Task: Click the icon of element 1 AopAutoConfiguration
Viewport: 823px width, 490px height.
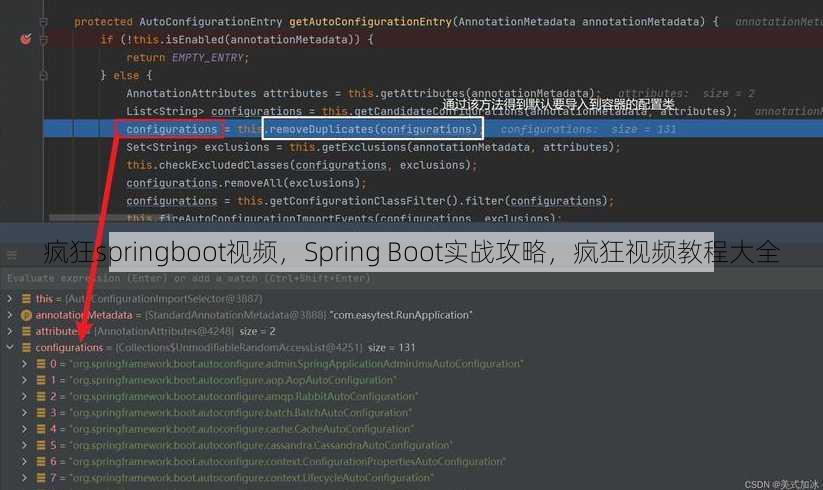Action: 40,380
